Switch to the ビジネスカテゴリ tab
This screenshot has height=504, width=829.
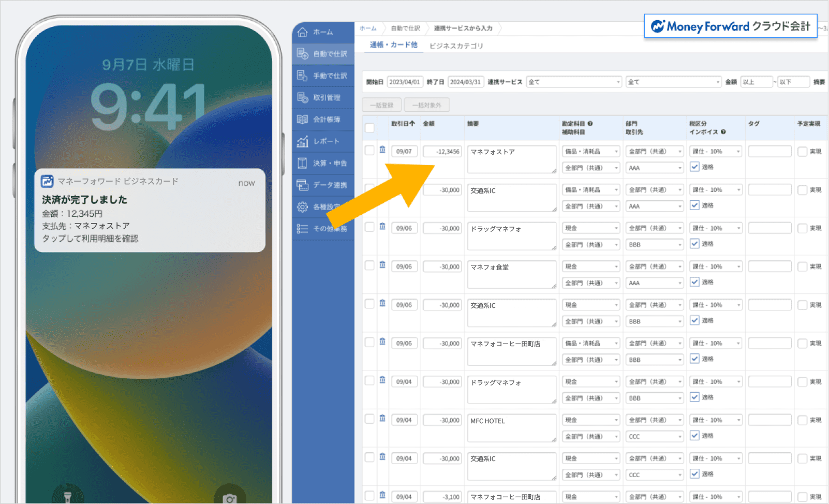[x=456, y=46]
